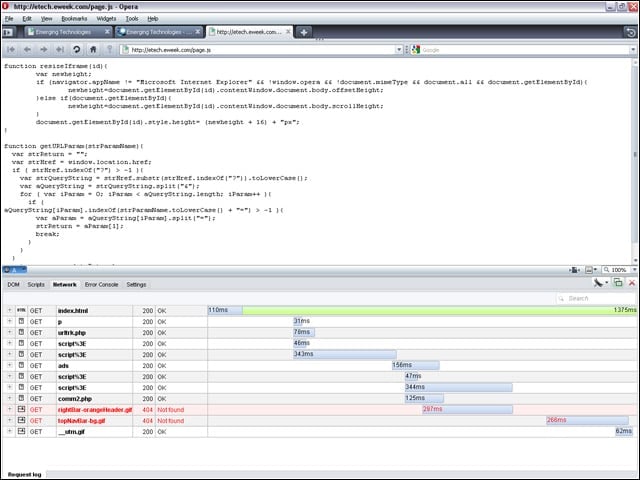640x480 pixels.
Task: Close the developer tools panel
Action: point(632,282)
